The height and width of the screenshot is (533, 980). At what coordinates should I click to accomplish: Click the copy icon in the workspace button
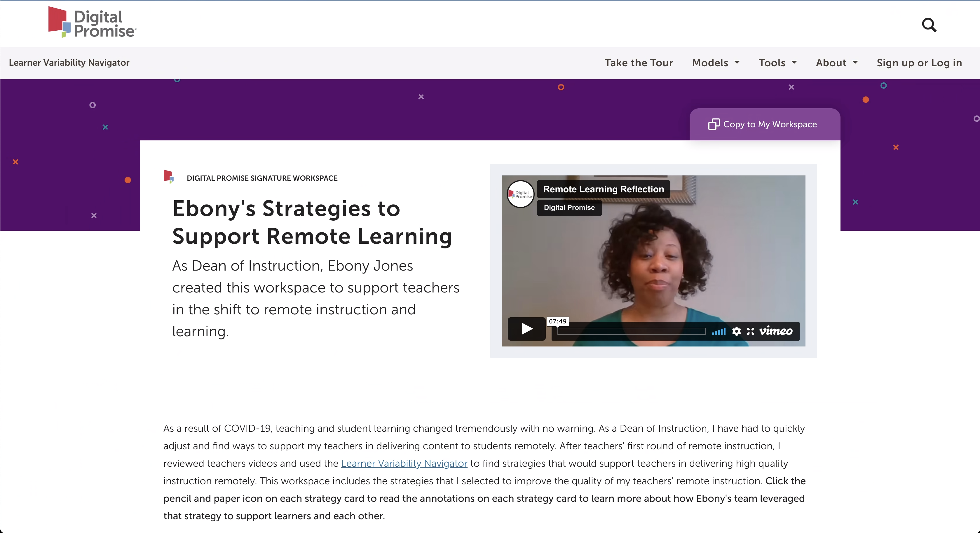point(714,124)
